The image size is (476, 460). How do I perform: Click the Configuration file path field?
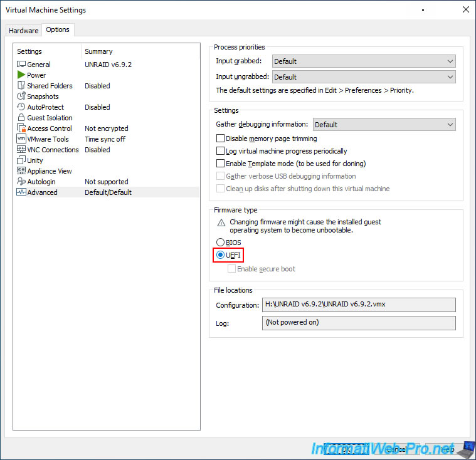[359, 305]
